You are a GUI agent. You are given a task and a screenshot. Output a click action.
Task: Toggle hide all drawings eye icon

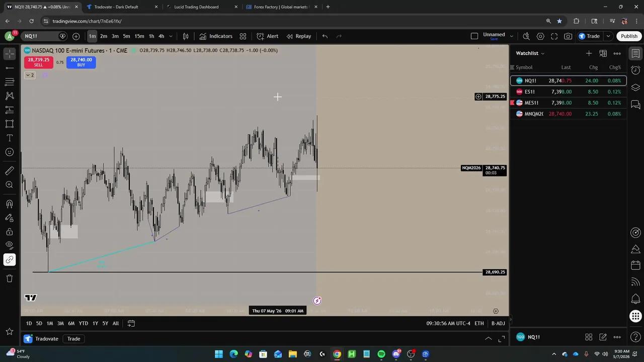(10, 245)
